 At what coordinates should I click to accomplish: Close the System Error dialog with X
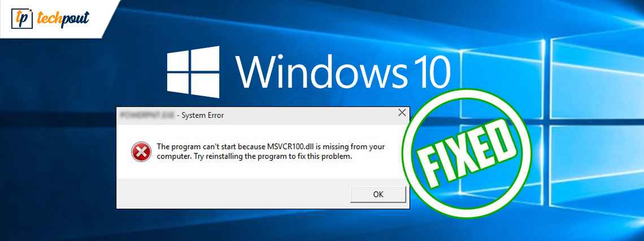point(402,113)
